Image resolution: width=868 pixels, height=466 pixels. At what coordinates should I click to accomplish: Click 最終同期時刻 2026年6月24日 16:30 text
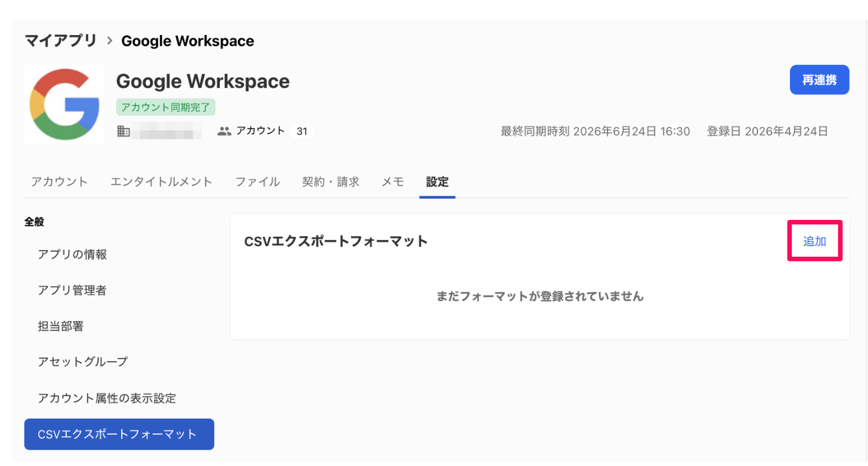click(595, 131)
